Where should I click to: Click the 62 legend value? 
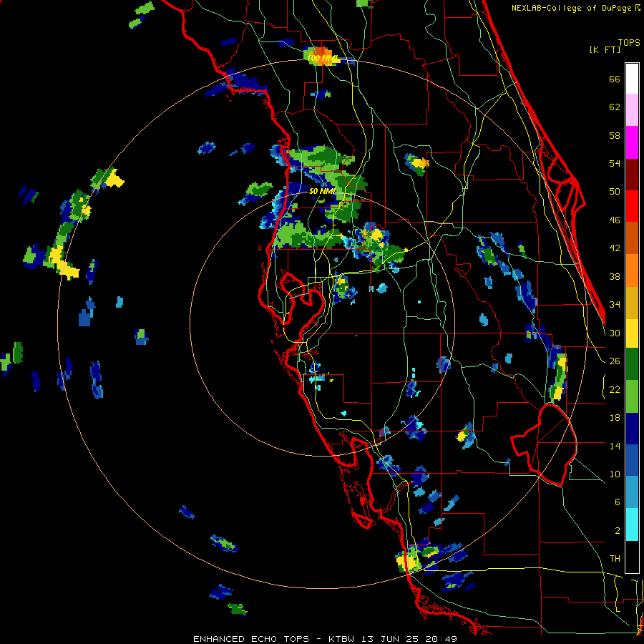615,107
